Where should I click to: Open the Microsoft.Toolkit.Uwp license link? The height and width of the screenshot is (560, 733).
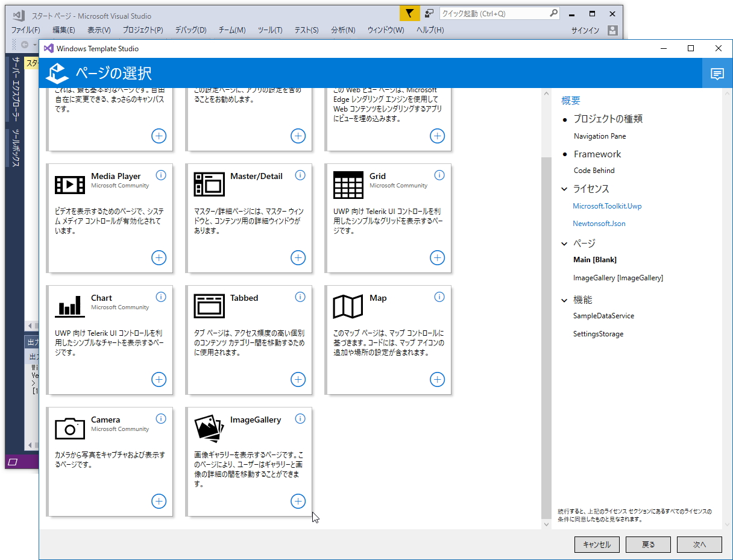point(607,206)
